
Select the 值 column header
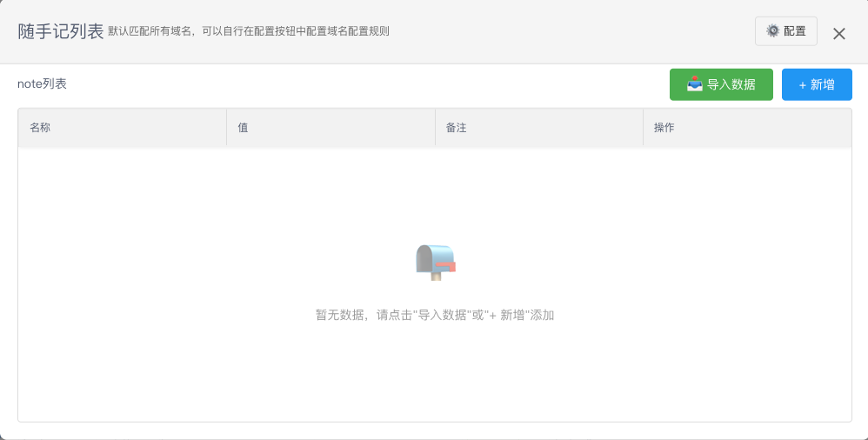point(244,128)
